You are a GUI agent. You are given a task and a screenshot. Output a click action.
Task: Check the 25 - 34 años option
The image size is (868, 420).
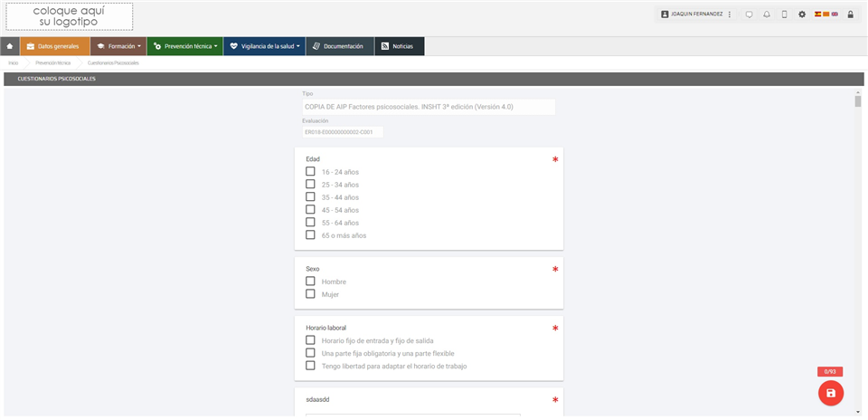310,184
